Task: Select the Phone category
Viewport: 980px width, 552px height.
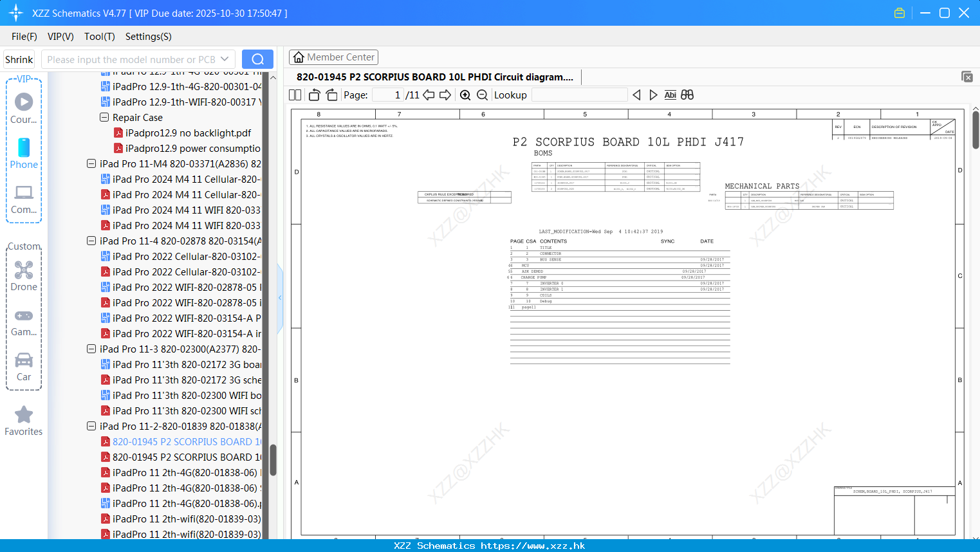Action: 24,154
